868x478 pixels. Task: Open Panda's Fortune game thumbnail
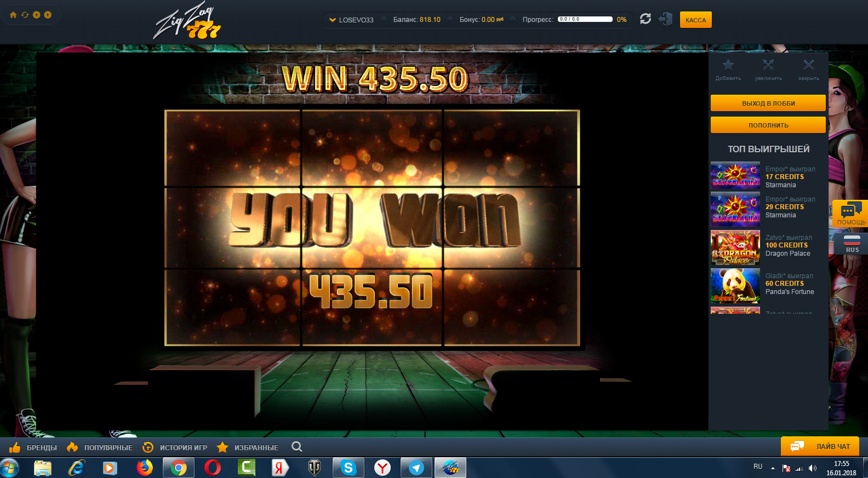tap(735, 285)
